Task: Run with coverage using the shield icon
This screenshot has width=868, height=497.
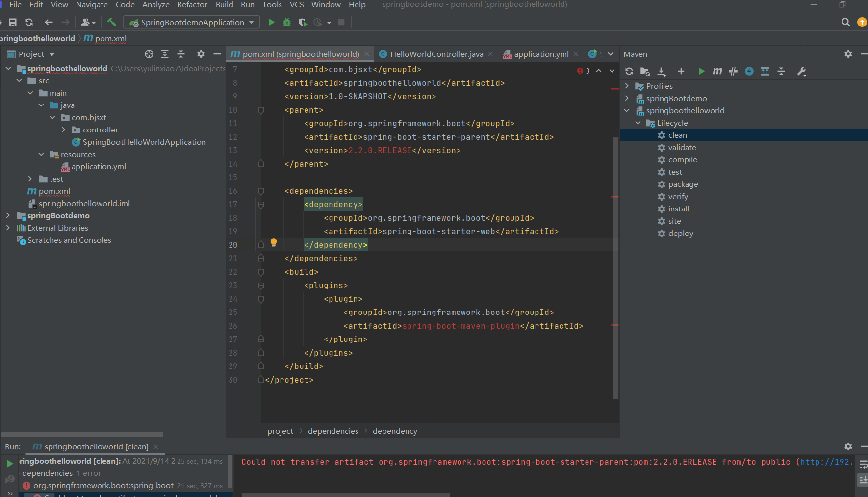Action: [303, 22]
